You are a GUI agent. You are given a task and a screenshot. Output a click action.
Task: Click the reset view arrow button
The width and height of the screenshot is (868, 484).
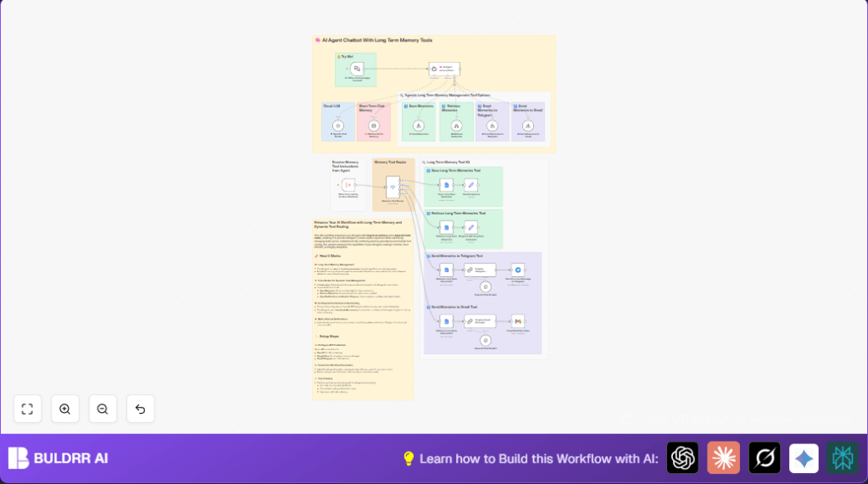(x=140, y=409)
